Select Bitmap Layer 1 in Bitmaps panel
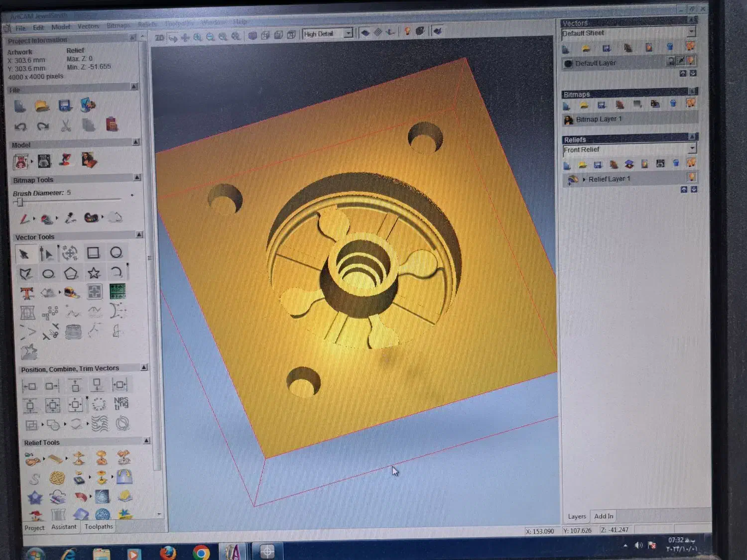This screenshot has height=560, width=747. coord(599,119)
